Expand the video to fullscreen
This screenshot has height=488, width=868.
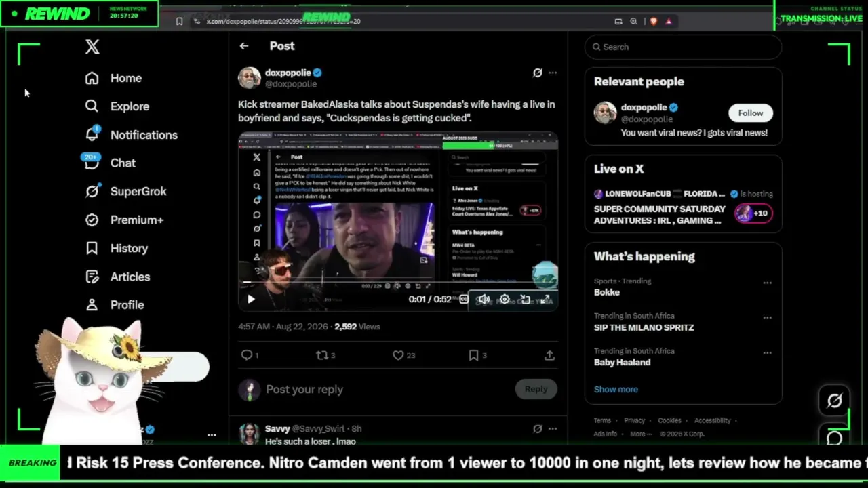545,299
